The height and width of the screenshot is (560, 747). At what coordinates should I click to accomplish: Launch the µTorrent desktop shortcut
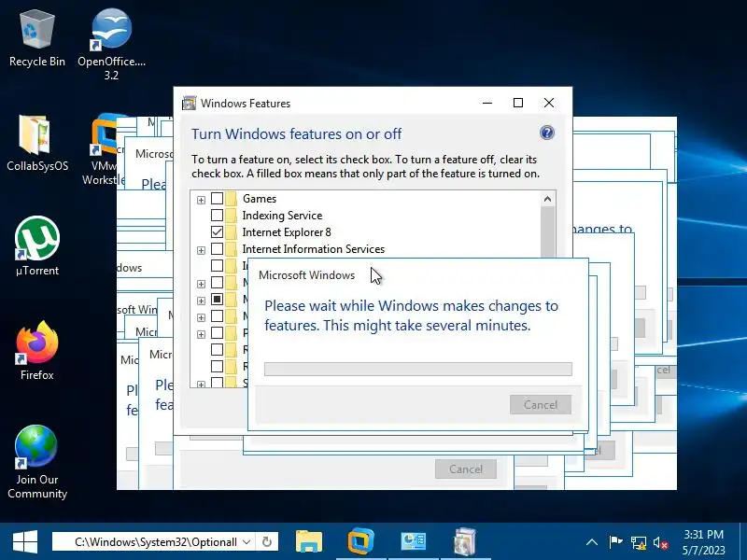(x=37, y=246)
